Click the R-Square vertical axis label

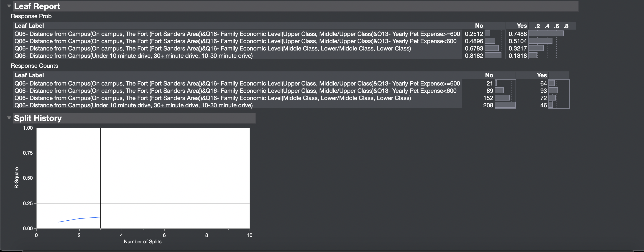(x=16, y=178)
